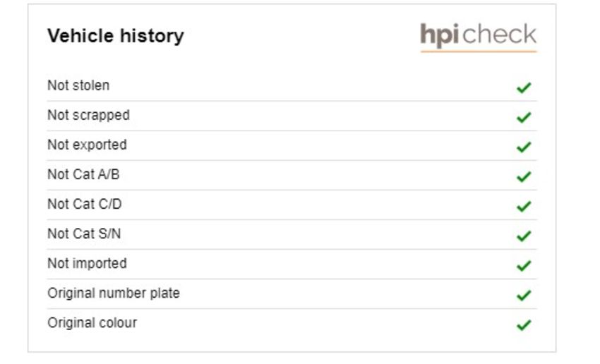
Task: Click the Original colour green checkmark
Action: click(x=524, y=325)
